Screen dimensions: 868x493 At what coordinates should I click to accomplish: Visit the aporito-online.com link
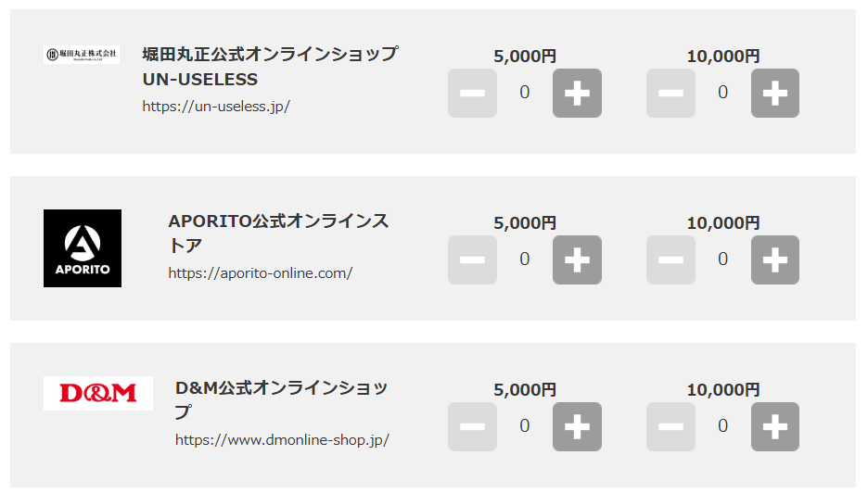260,272
